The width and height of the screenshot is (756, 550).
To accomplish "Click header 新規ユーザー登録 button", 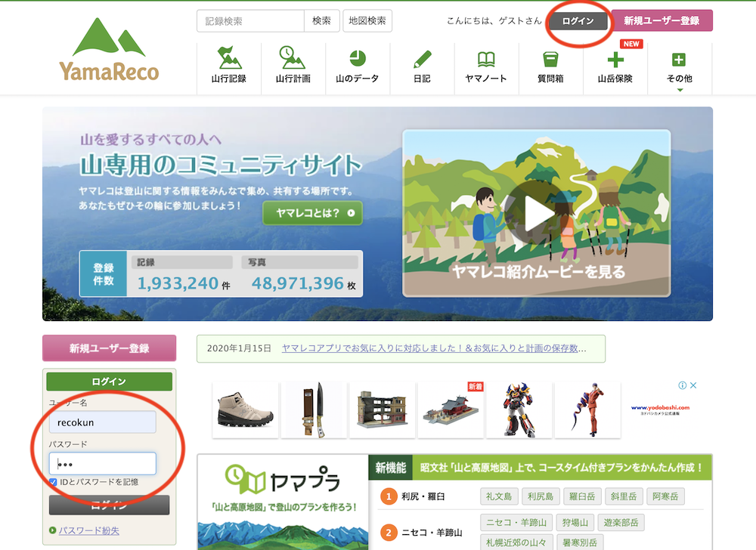I will click(661, 20).
